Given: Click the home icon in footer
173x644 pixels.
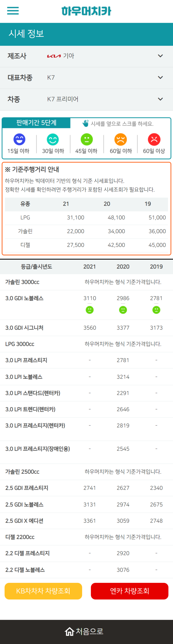Looking at the screenshot, I should (69, 631).
